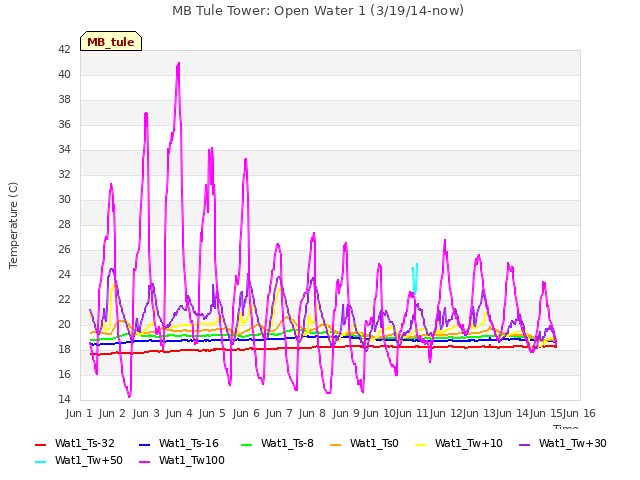
Task: Select the Wat1_Ts-32 legend label
Action: click(85, 444)
